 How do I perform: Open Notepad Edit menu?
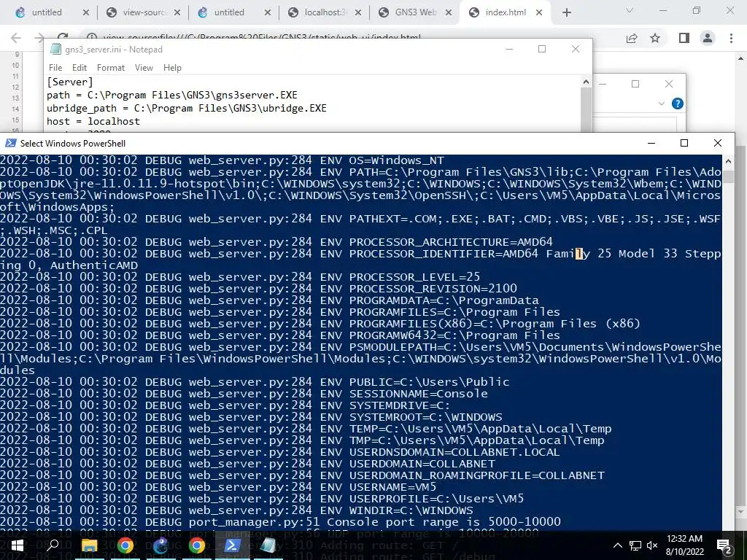pyautogui.click(x=79, y=68)
